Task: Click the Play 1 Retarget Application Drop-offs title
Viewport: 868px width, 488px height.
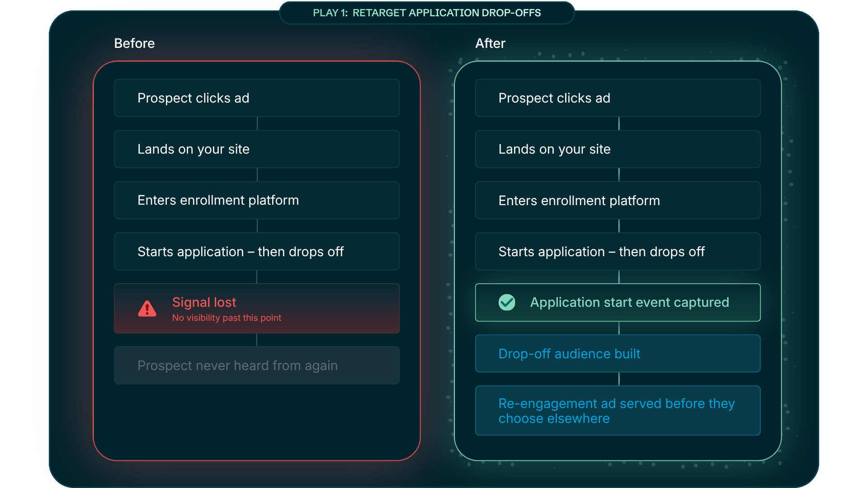Action: 426,13
